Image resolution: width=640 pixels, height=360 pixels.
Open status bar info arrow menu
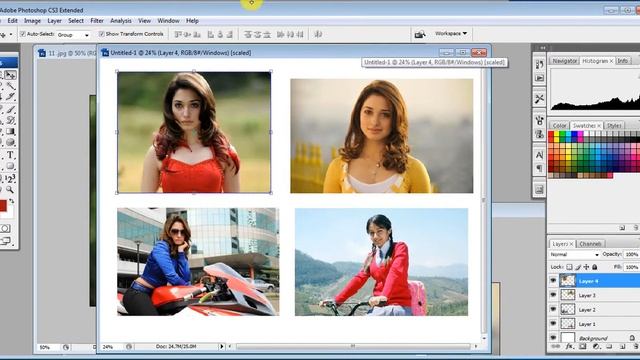tap(222, 347)
